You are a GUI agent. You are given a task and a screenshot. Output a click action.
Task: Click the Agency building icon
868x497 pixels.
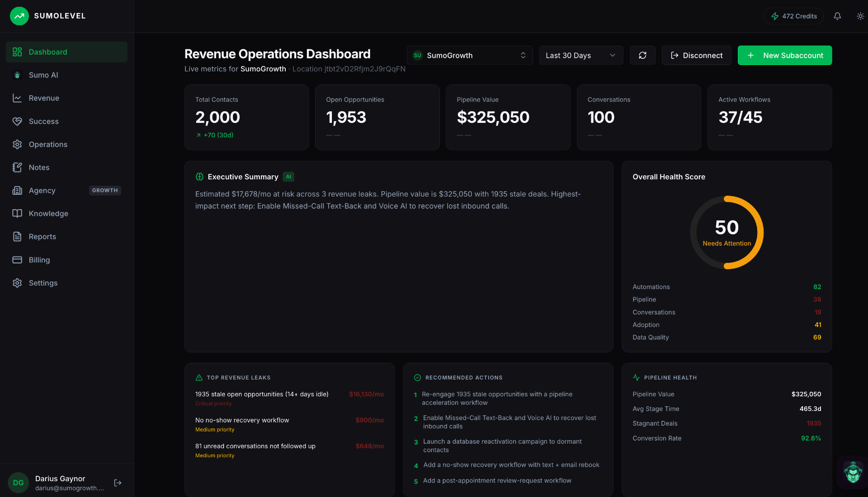coord(17,190)
